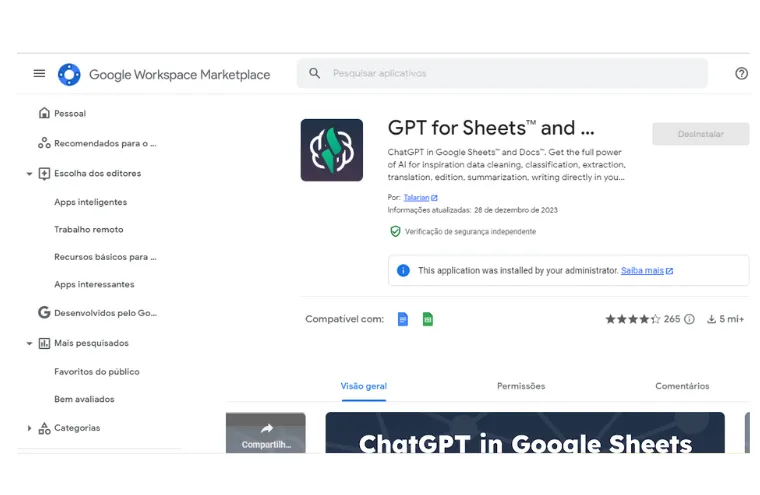Open the hamburger main menu

[x=39, y=73]
